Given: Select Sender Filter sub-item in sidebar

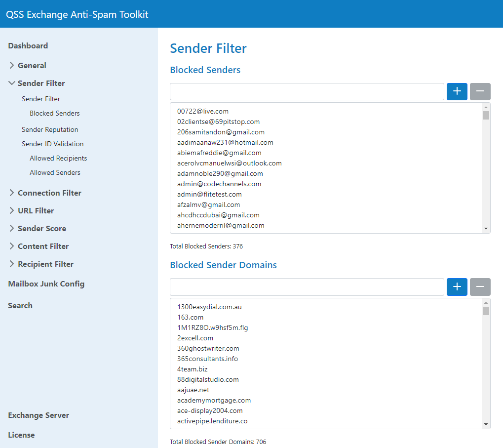Looking at the screenshot, I should click(x=41, y=99).
